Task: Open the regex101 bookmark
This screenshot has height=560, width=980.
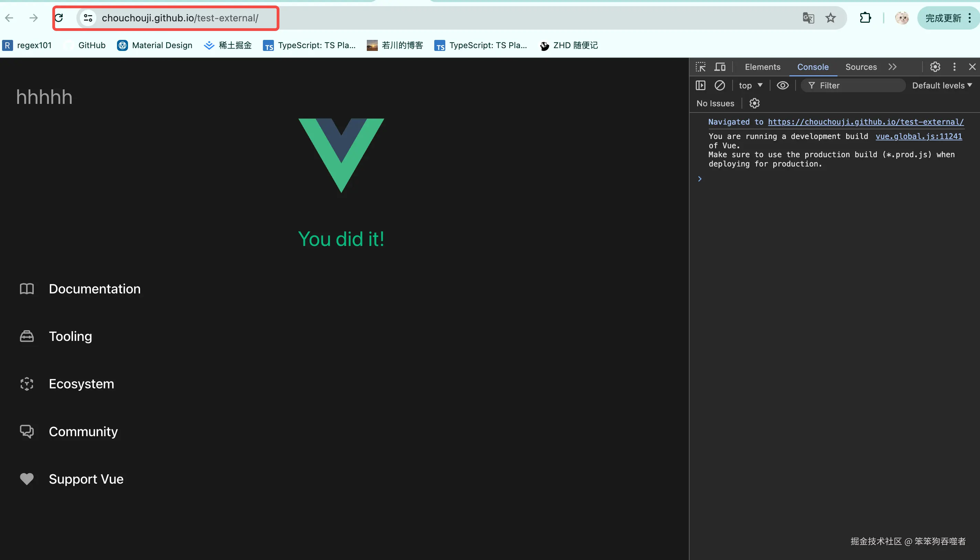Action: coord(27,45)
